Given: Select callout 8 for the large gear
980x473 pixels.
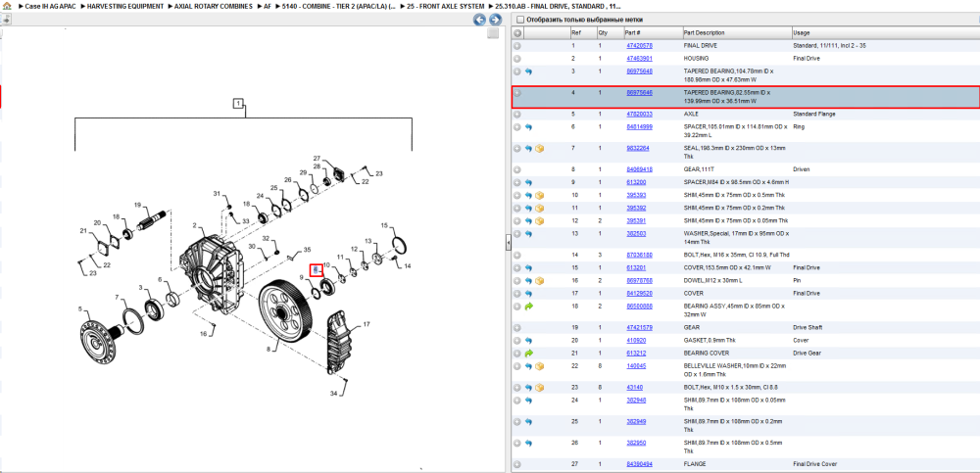Looking at the screenshot, I should click(268, 351).
